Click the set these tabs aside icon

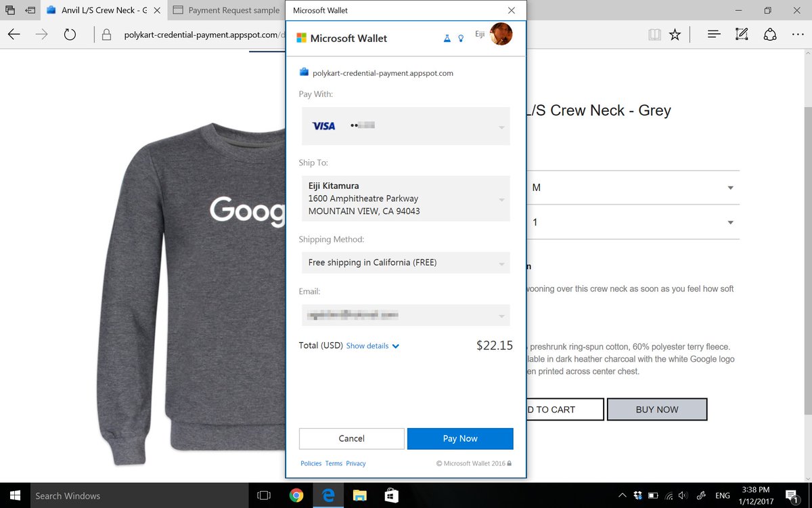coord(30,10)
